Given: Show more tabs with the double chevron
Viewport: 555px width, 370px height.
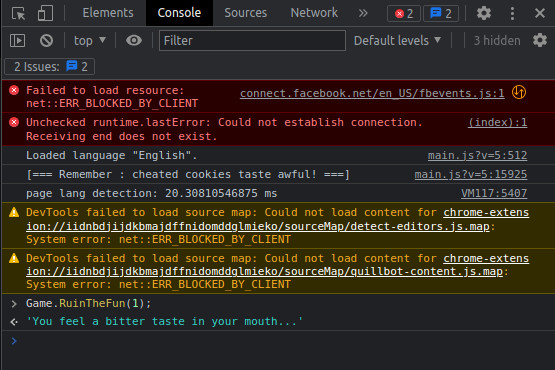Looking at the screenshot, I should click(x=363, y=13).
